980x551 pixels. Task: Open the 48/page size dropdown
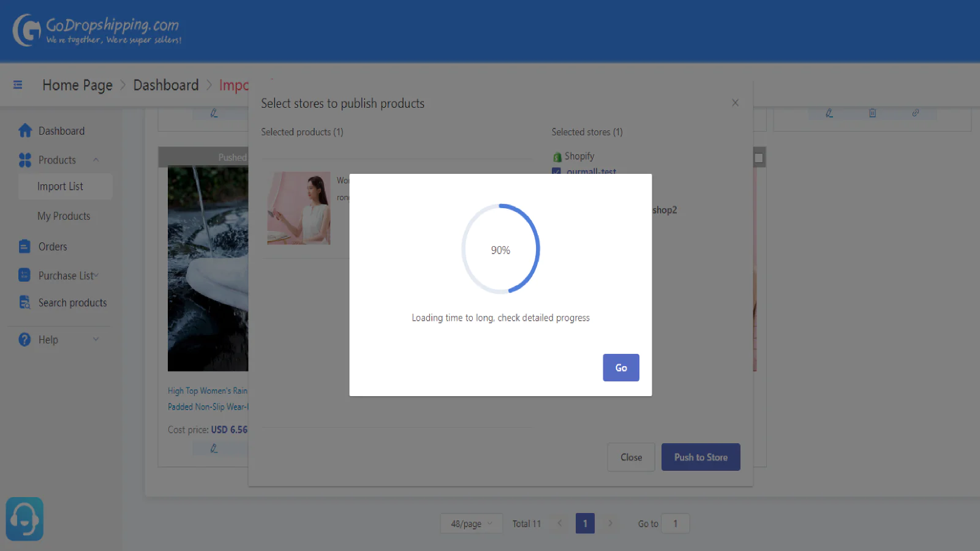(x=471, y=523)
